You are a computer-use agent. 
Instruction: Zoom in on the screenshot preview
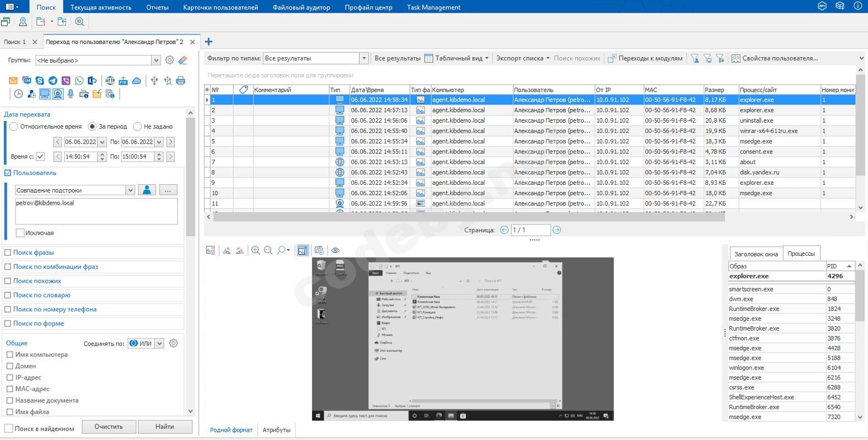pyautogui.click(x=256, y=250)
